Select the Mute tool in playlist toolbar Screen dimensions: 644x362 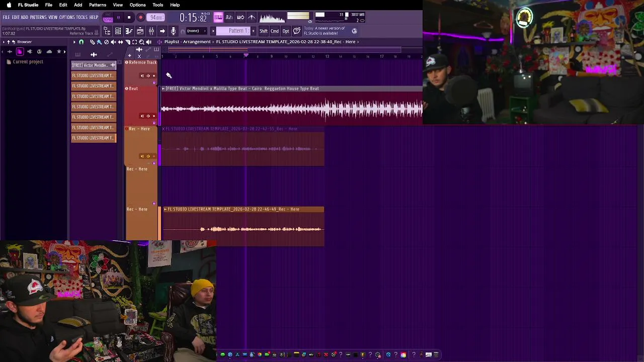113,42
